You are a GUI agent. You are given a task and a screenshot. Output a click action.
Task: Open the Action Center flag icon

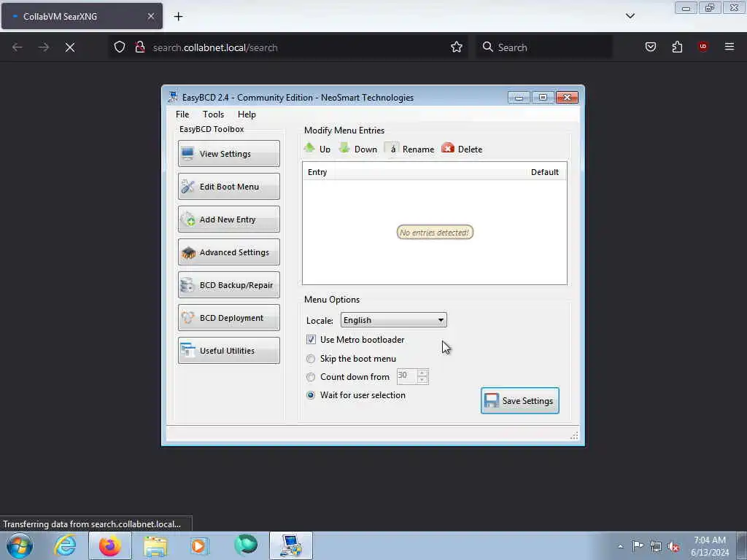tap(638, 545)
